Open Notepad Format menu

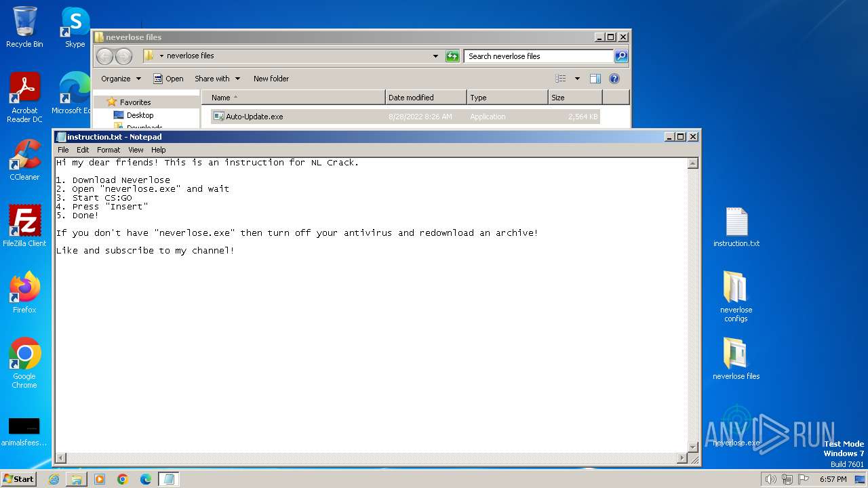pos(108,150)
